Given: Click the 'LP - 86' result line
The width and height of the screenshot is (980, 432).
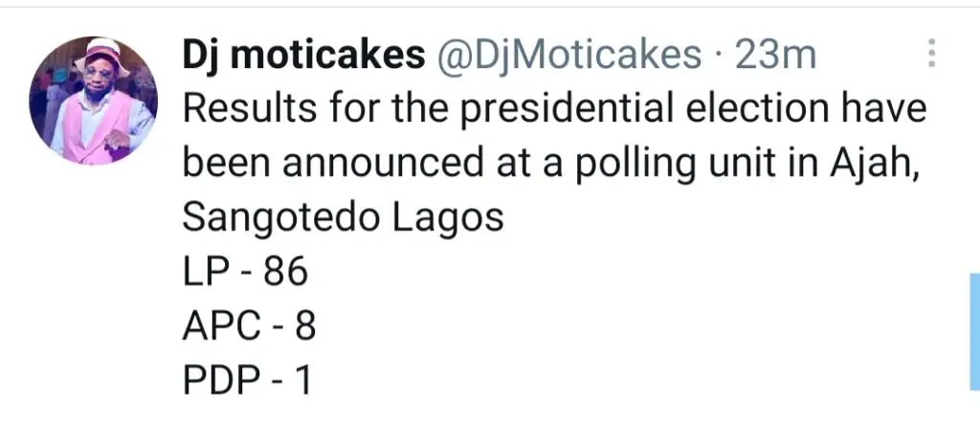Looking at the screenshot, I should tap(245, 274).
